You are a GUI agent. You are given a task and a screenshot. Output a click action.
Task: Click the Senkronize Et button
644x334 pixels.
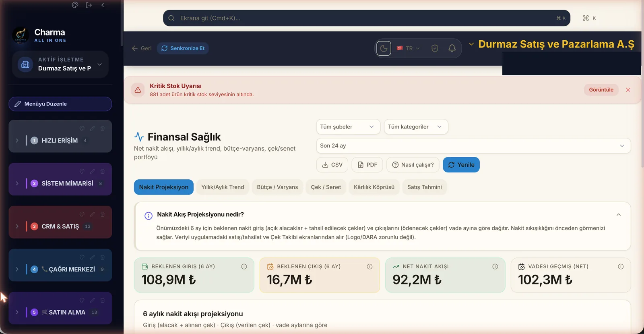tap(183, 48)
